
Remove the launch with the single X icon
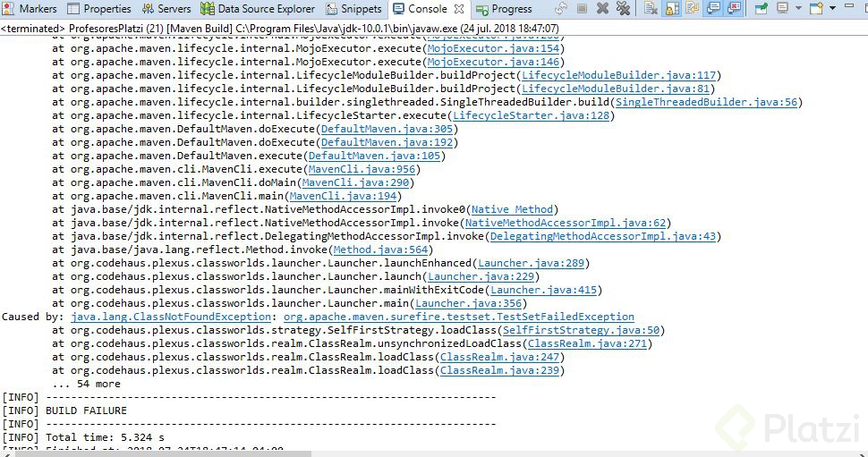coord(602,8)
